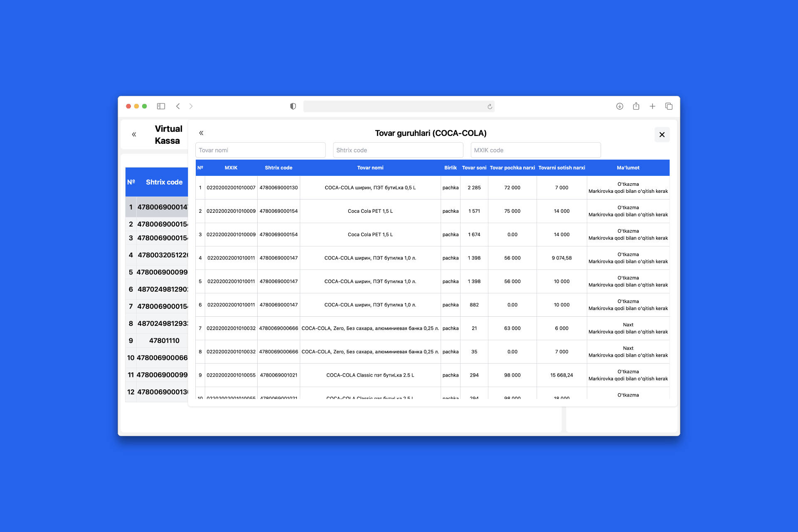This screenshot has height=532, width=798.
Task: Select the COCA-COLA Zero product in row 7
Action: pos(370,328)
